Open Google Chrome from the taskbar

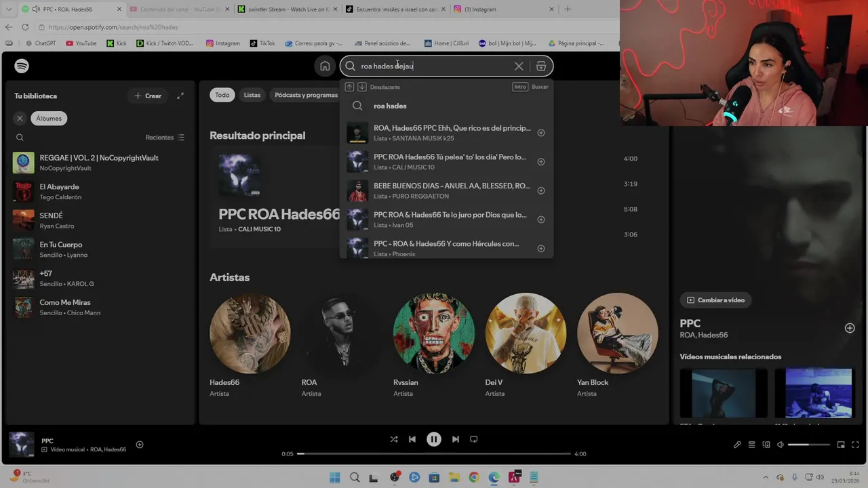click(x=474, y=478)
